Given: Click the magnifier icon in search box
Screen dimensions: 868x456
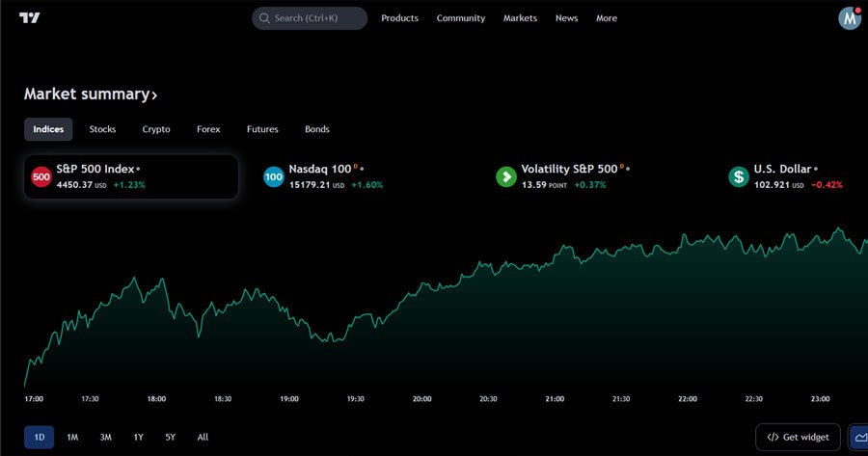Looking at the screenshot, I should (x=264, y=18).
